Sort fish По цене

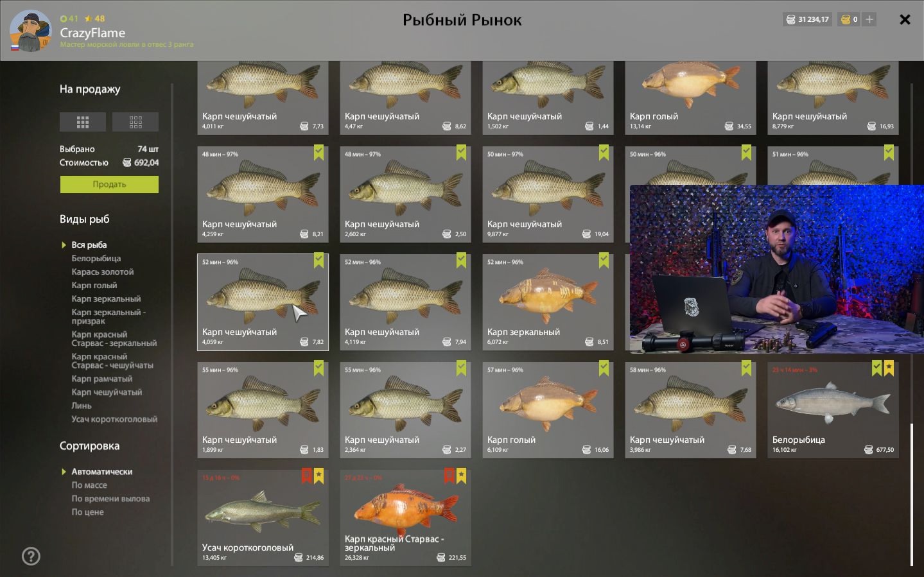[87, 512]
